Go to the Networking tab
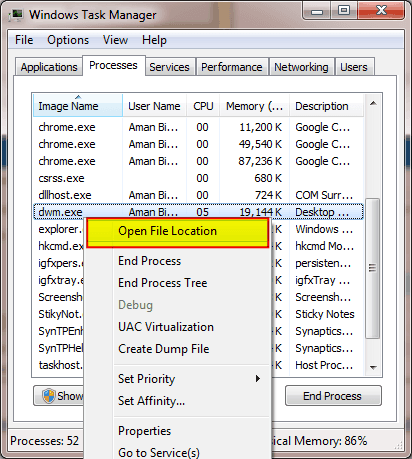Viewport: 412px width, 459px height. (x=301, y=67)
